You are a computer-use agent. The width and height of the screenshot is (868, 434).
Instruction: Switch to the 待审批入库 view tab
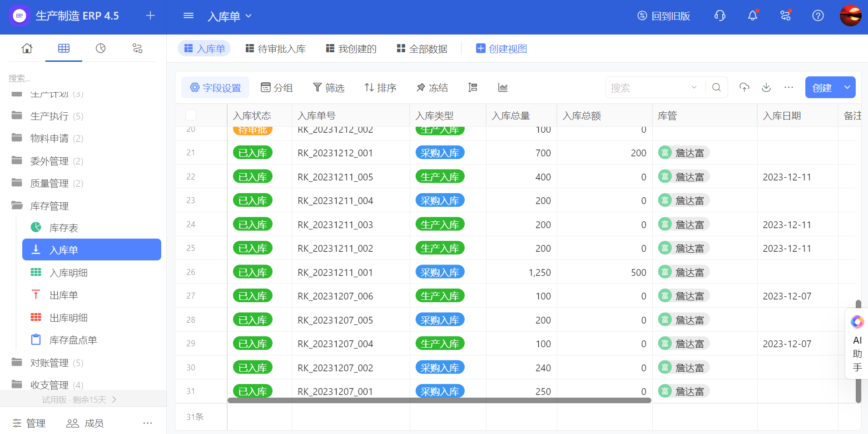tap(276, 49)
